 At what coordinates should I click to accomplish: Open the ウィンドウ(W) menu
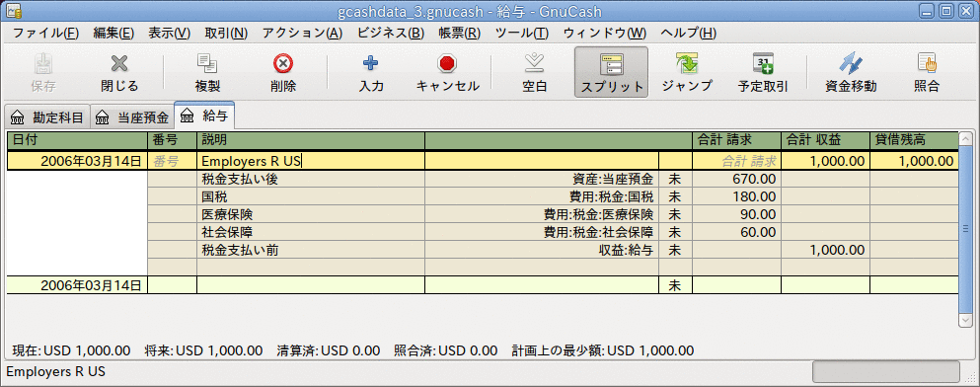[x=605, y=33]
